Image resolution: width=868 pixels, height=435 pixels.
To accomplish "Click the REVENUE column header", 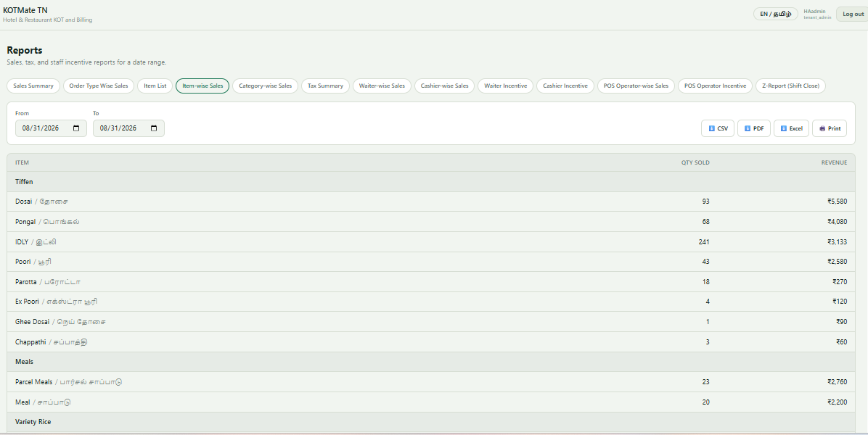I will (834, 162).
